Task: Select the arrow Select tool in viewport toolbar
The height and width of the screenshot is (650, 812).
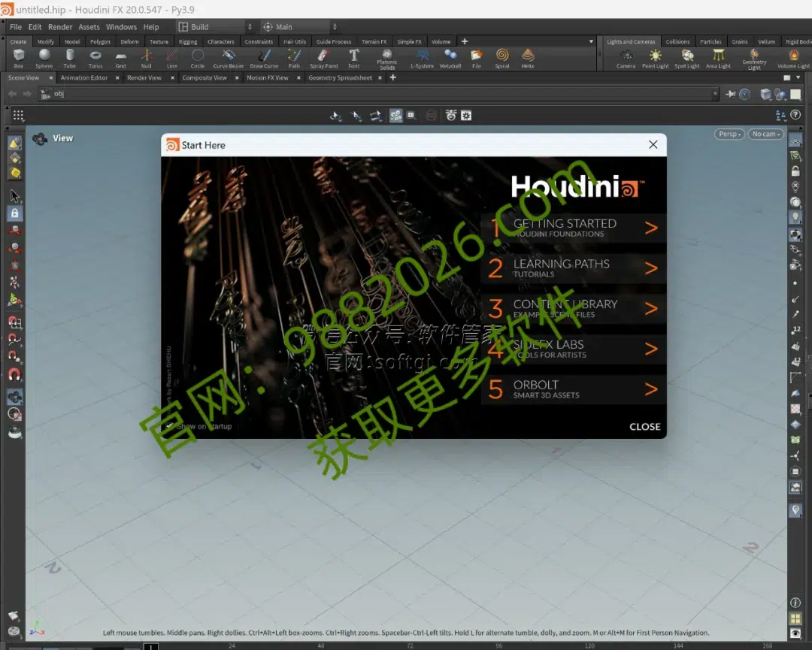Action: (14, 195)
